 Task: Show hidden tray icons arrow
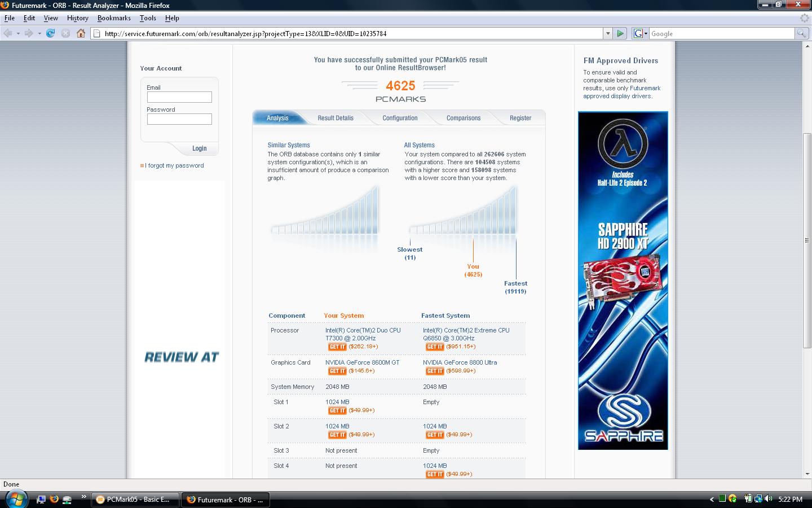click(712, 499)
